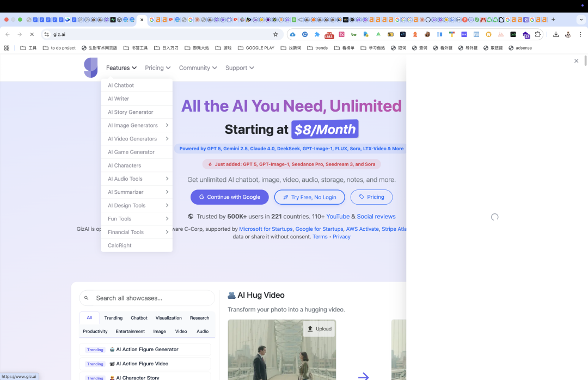The height and width of the screenshot is (380, 588).
Task: Expand AI Design Tools submenu
Action: [x=137, y=206]
